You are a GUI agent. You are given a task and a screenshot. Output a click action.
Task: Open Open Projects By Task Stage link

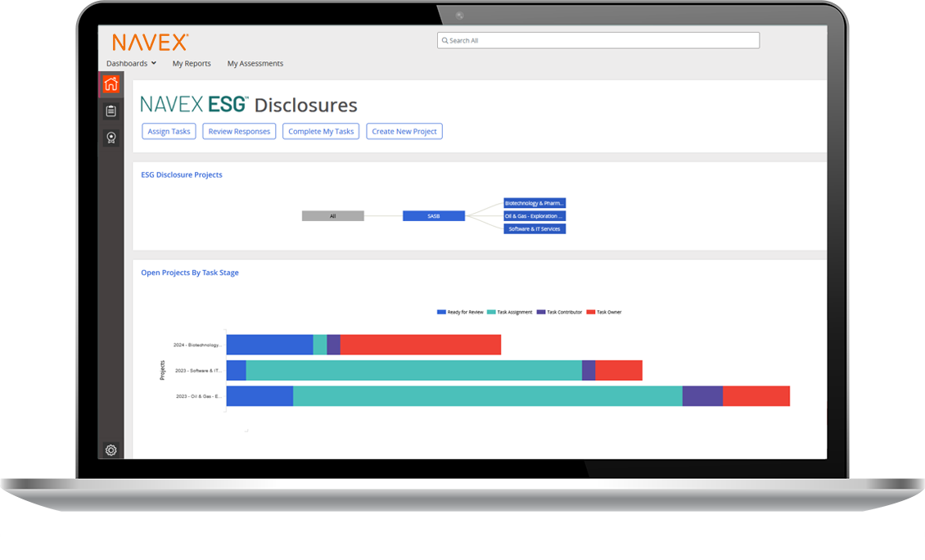(x=190, y=273)
